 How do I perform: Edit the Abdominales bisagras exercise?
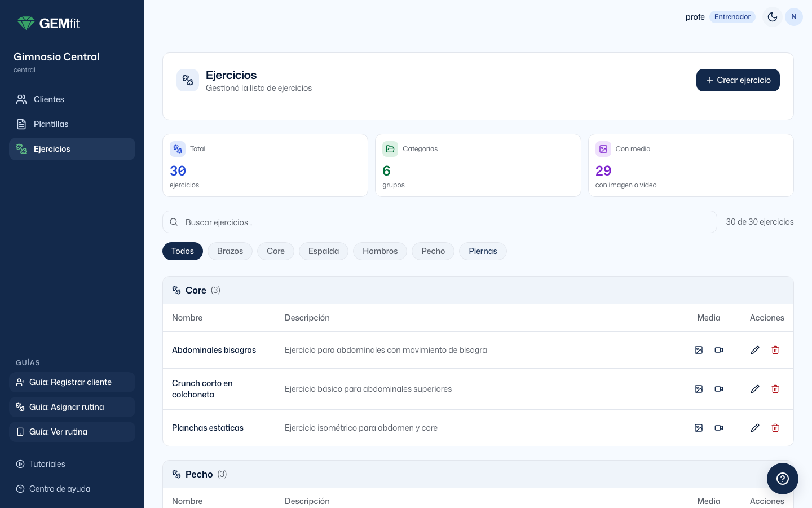755,350
